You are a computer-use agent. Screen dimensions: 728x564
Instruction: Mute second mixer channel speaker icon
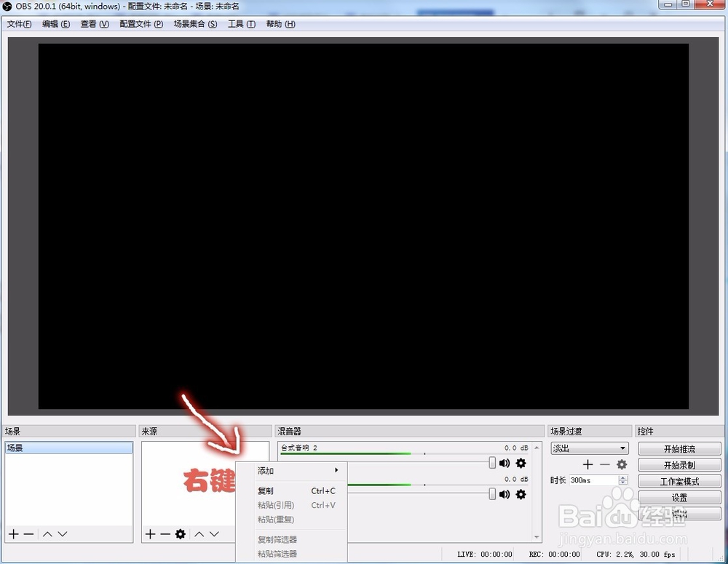point(505,494)
